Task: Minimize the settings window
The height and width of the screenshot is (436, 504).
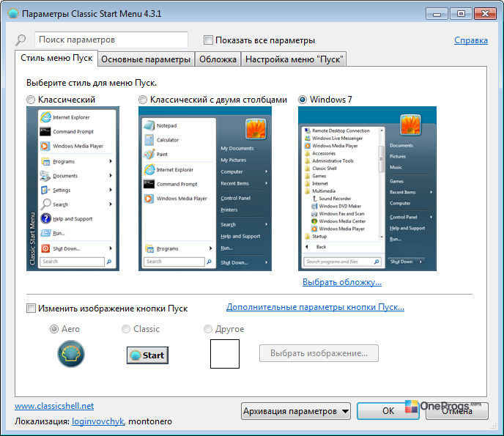Action: click(x=437, y=14)
